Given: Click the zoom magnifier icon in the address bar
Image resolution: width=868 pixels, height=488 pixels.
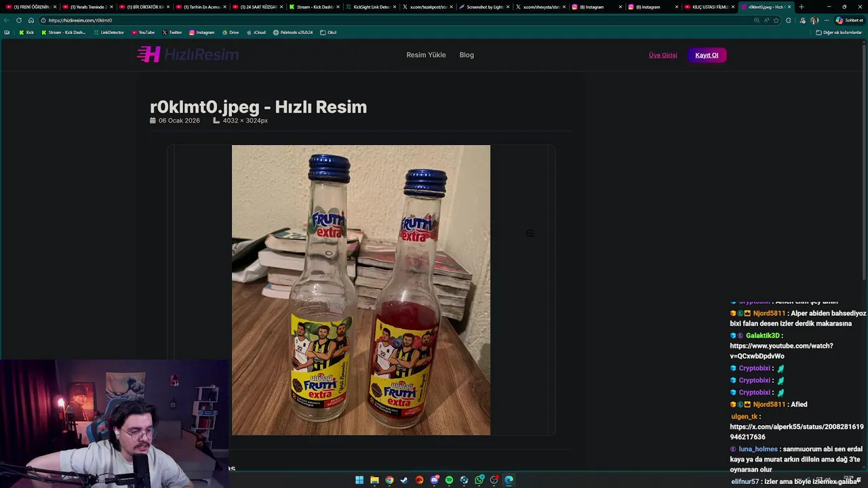Looking at the screenshot, I should [x=757, y=20].
